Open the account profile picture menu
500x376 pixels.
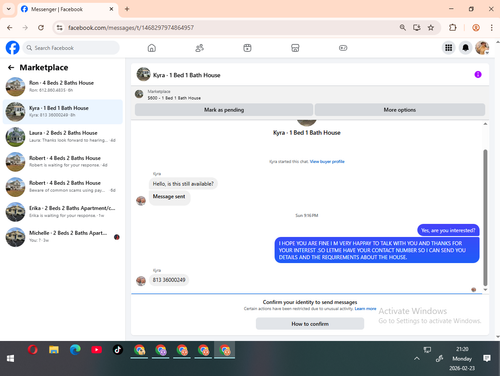[482, 48]
